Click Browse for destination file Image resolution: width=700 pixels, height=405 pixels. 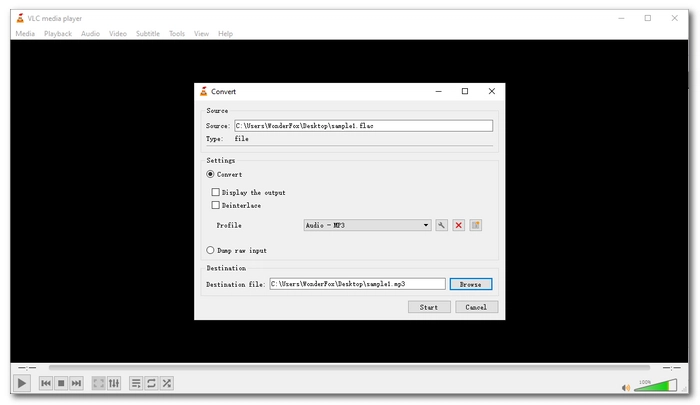(x=471, y=284)
